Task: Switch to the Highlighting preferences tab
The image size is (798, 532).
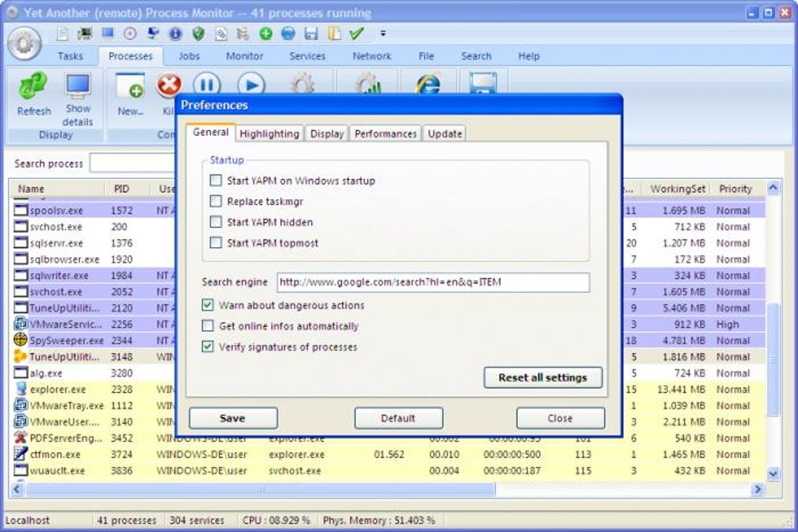Action: 269,134
